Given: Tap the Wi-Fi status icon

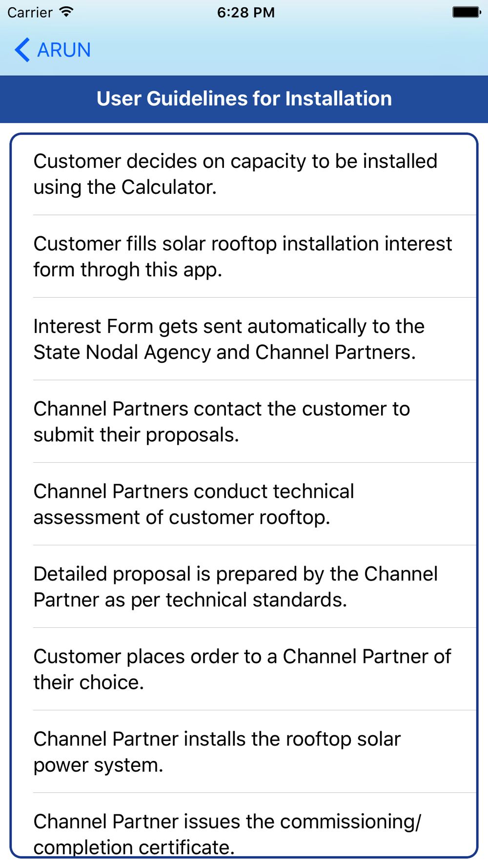Looking at the screenshot, I should point(66,12).
